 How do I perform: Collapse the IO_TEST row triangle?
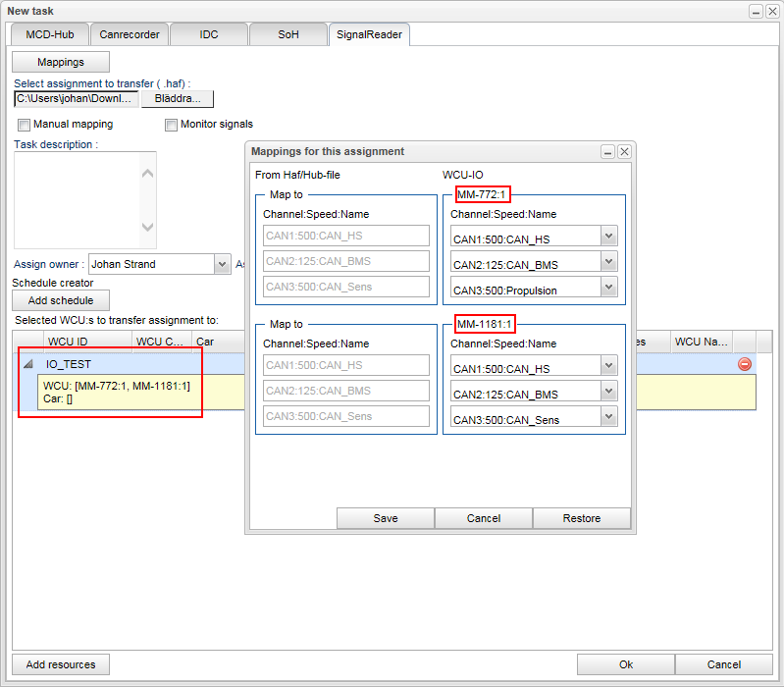click(x=28, y=364)
